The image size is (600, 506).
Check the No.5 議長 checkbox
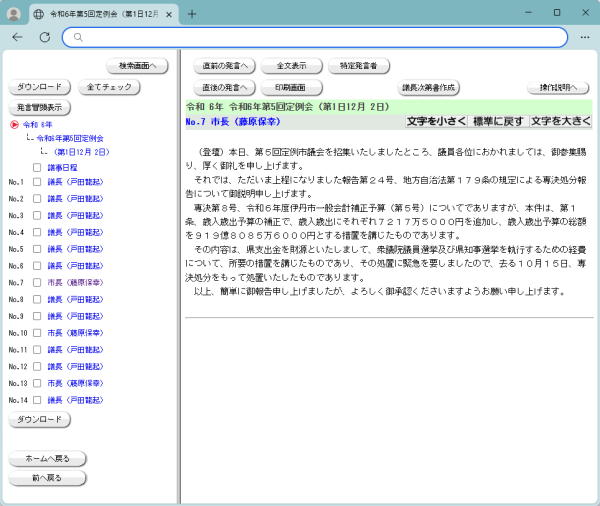click(x=37, y=249)
